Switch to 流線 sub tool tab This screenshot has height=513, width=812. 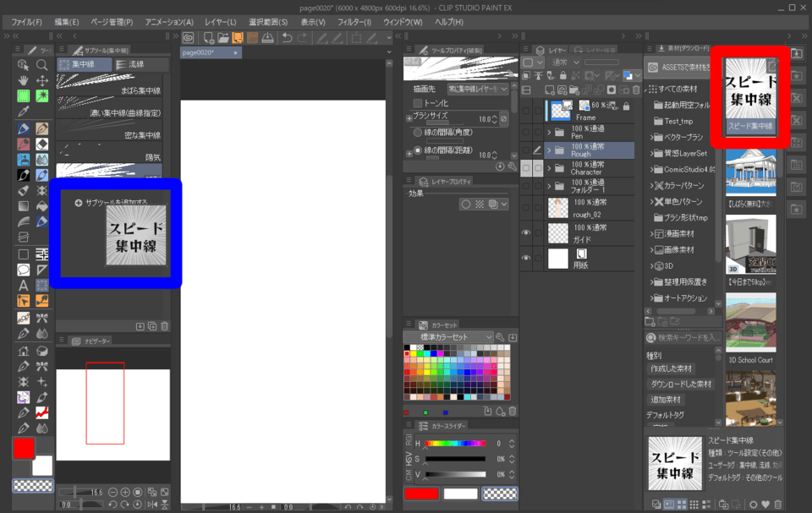point(142,64)
